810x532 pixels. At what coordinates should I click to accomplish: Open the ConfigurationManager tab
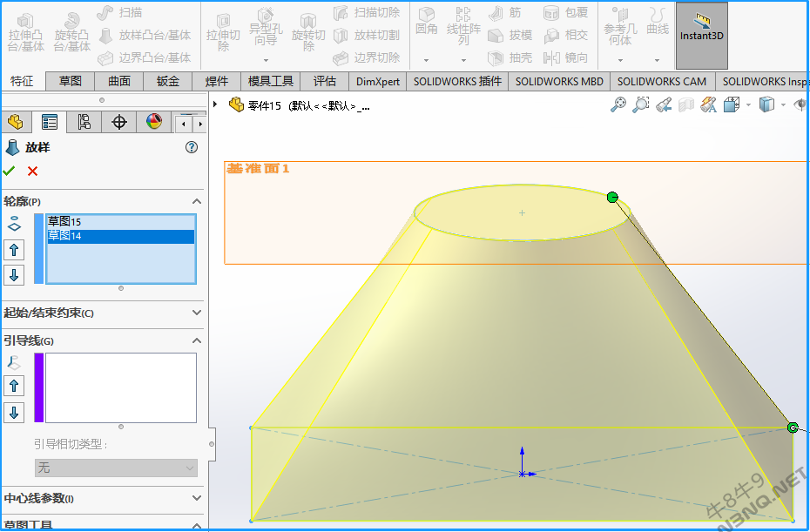(84, 123)
